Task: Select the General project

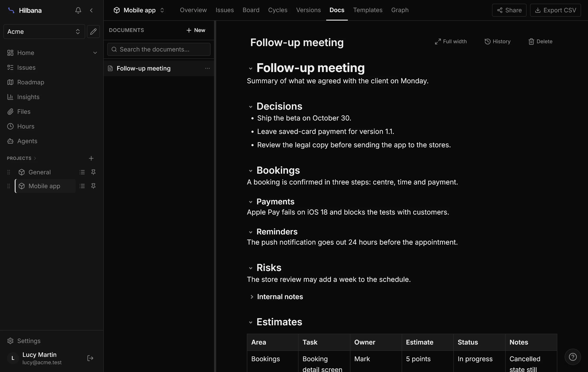Action: [x=45, y=172]
